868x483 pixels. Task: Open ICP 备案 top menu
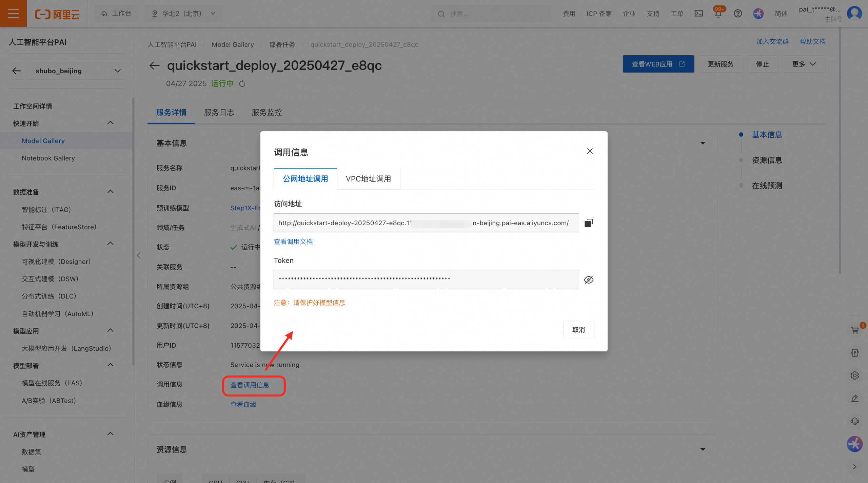[599, 14]
